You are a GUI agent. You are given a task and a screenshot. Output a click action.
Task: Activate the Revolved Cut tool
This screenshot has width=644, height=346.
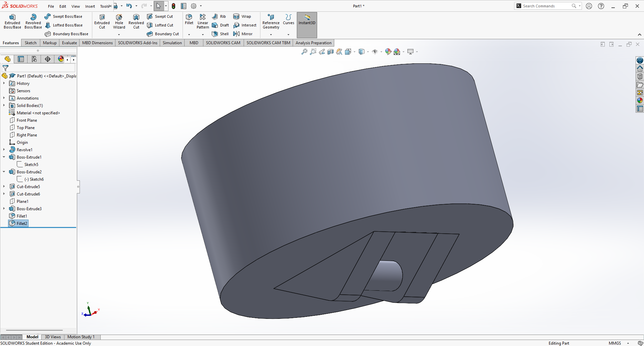[136, 21]
